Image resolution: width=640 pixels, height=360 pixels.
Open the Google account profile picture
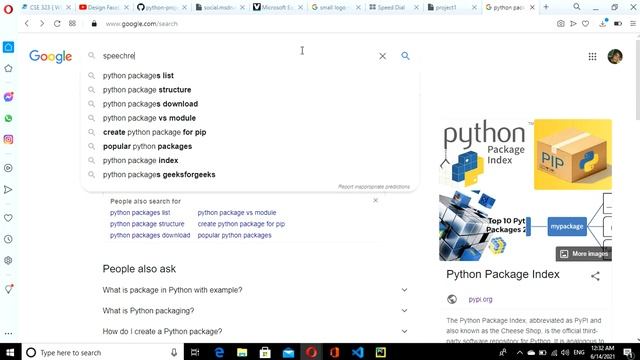click(615, 56)
